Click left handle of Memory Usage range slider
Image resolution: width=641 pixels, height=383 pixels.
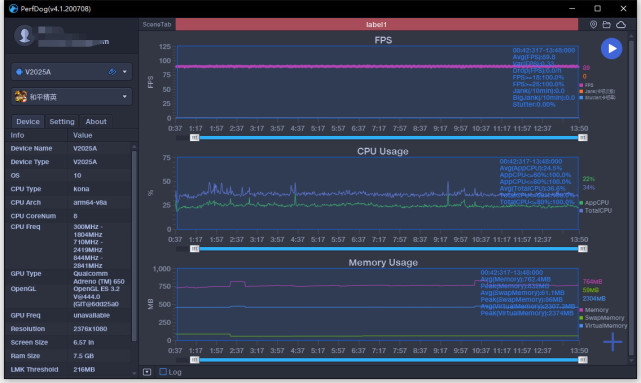(x=195, y=360)
